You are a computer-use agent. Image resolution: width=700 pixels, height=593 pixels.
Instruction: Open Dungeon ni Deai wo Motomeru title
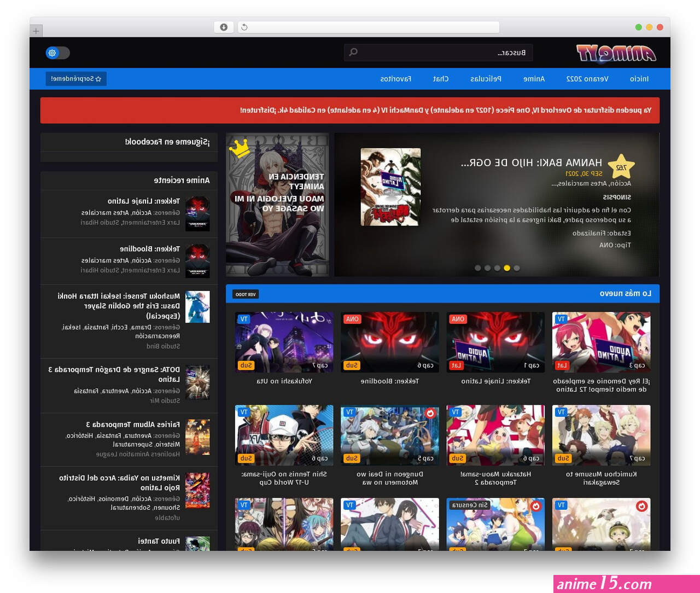click(x=390, y=479)
